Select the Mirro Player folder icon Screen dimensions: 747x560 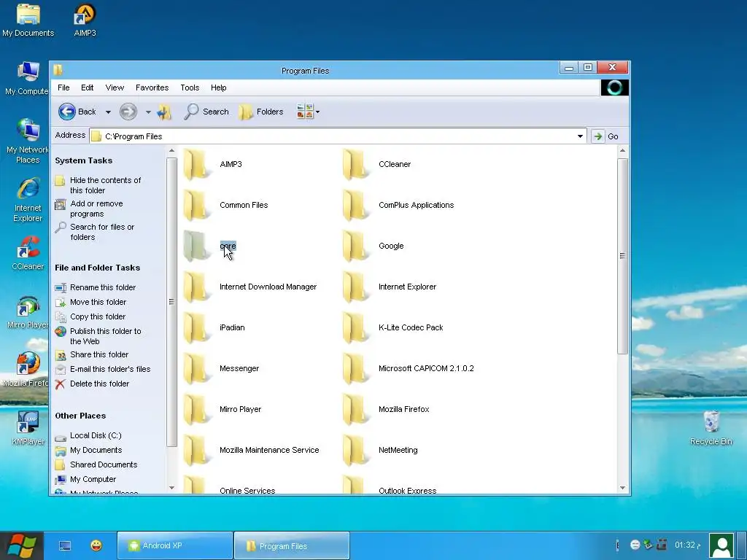197,410
